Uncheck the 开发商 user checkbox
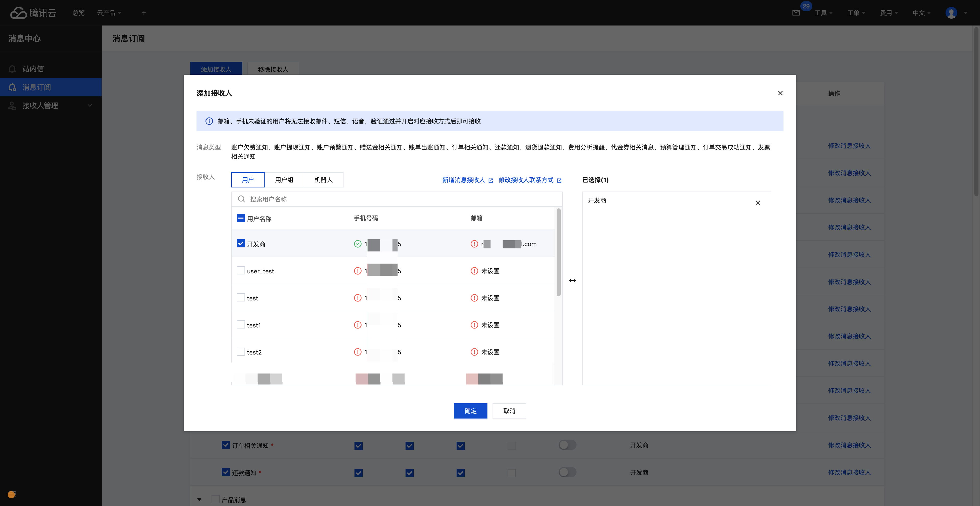The image size is (980, 506). (x=241, y=243)
